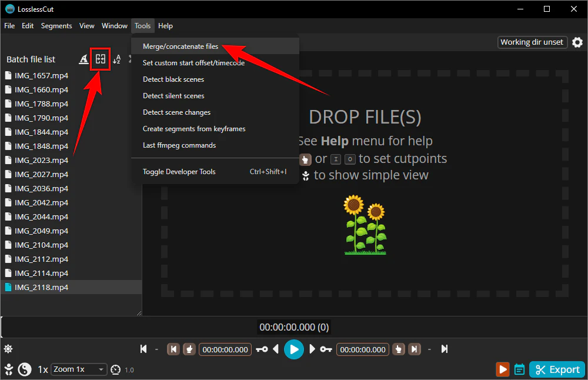
Task: Sort batch file list alphabetically
Action: point(117,59)
